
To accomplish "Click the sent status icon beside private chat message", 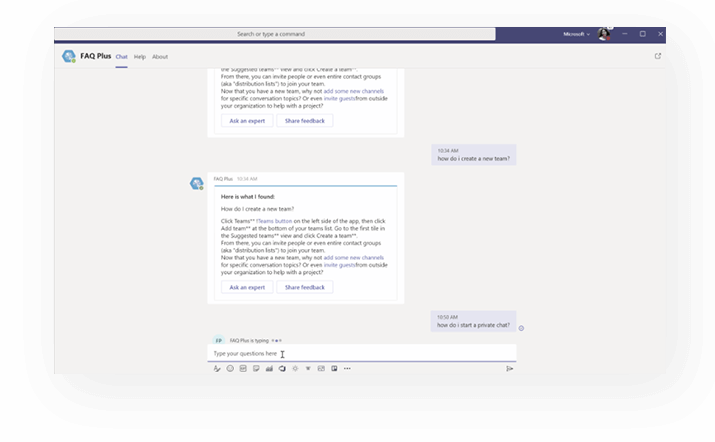I will point(521,328).
